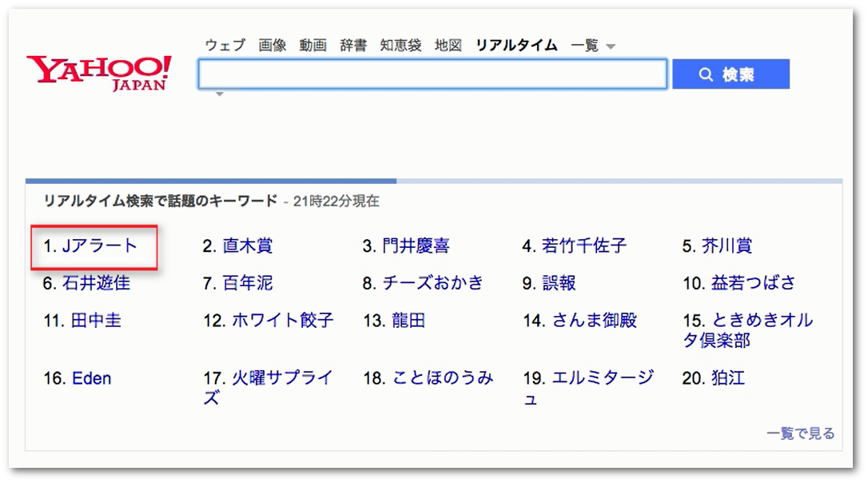Switch to the ウェブ search tab
This screenshot has width=868, height=483.
point(225,46)
